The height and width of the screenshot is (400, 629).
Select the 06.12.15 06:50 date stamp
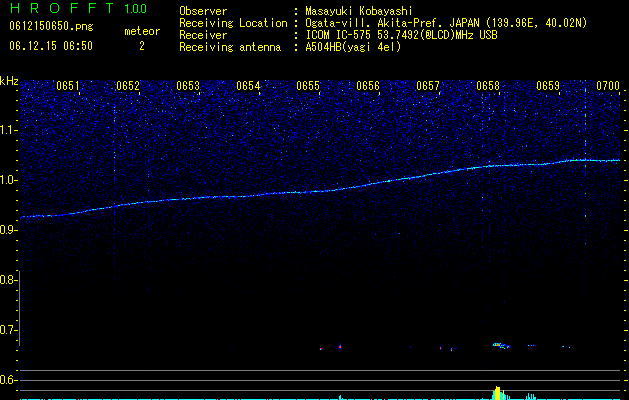(51, 46)
